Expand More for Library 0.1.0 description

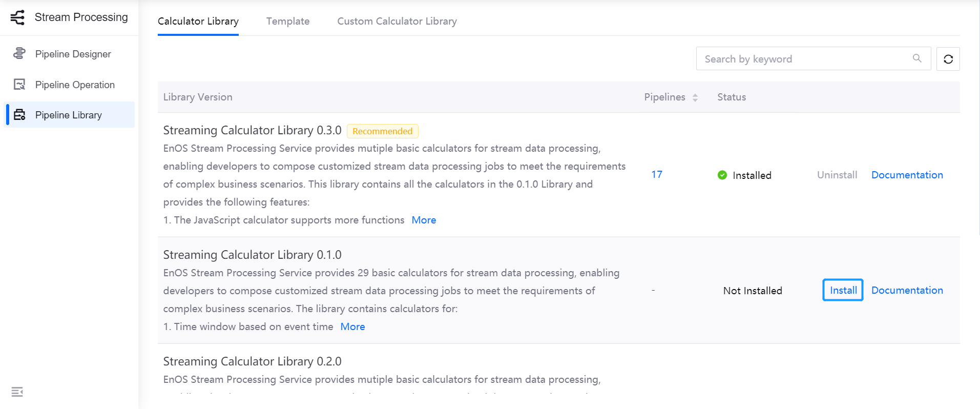[x=353, y=326]
